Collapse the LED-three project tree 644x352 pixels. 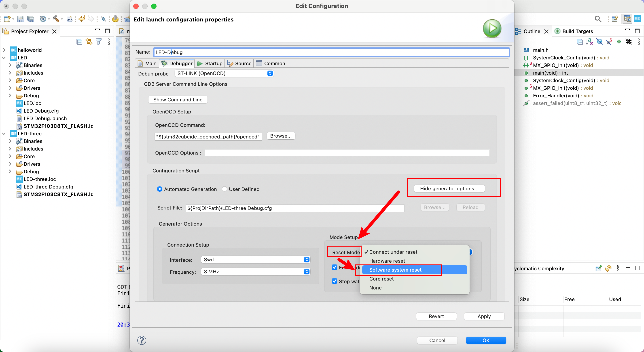point(4,134)
